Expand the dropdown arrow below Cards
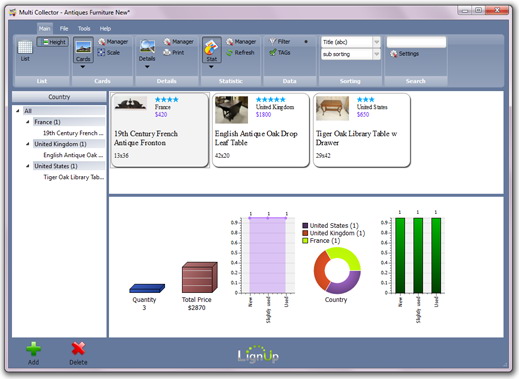The height and width of the screenshot is (379, 519). pyautogui.click(x=83, y=67)
